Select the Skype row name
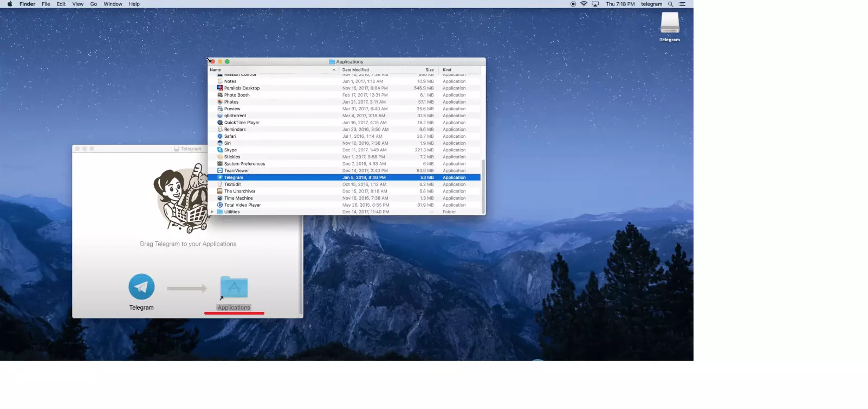868x409 pixels. click(x=231, y=150)
